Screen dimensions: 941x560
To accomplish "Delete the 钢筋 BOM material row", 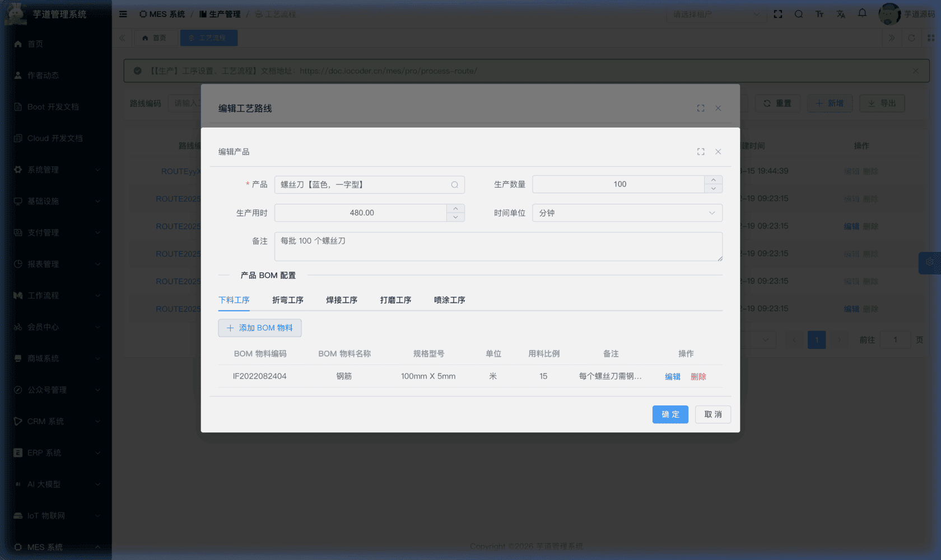I will click(x=698, y=376).
